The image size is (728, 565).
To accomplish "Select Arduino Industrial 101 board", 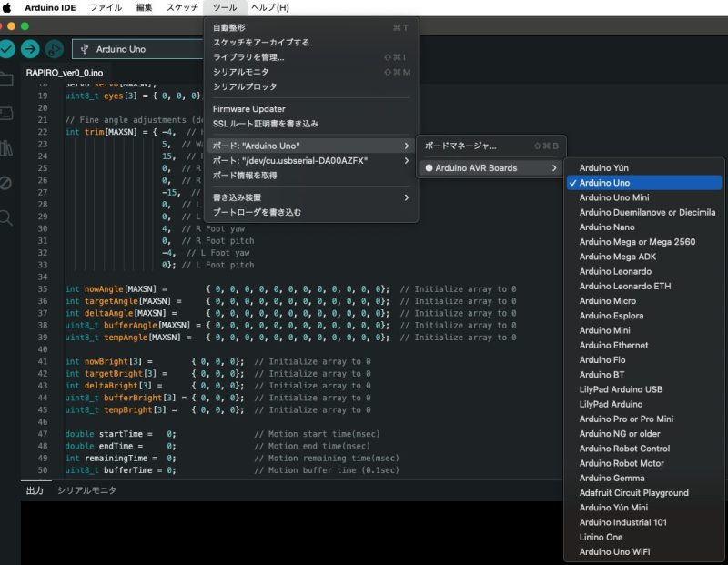I will click(x=644, y=522).
